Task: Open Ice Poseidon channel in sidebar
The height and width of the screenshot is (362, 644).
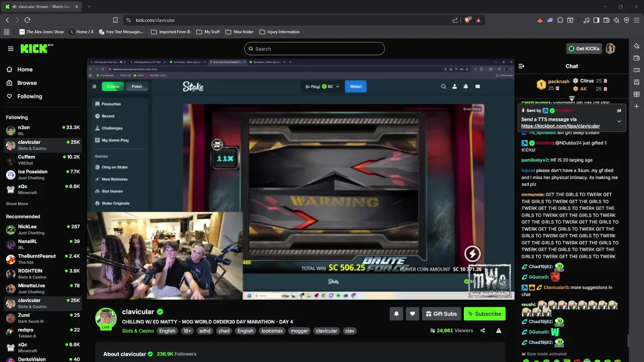Action: click(x=43, y=174)
